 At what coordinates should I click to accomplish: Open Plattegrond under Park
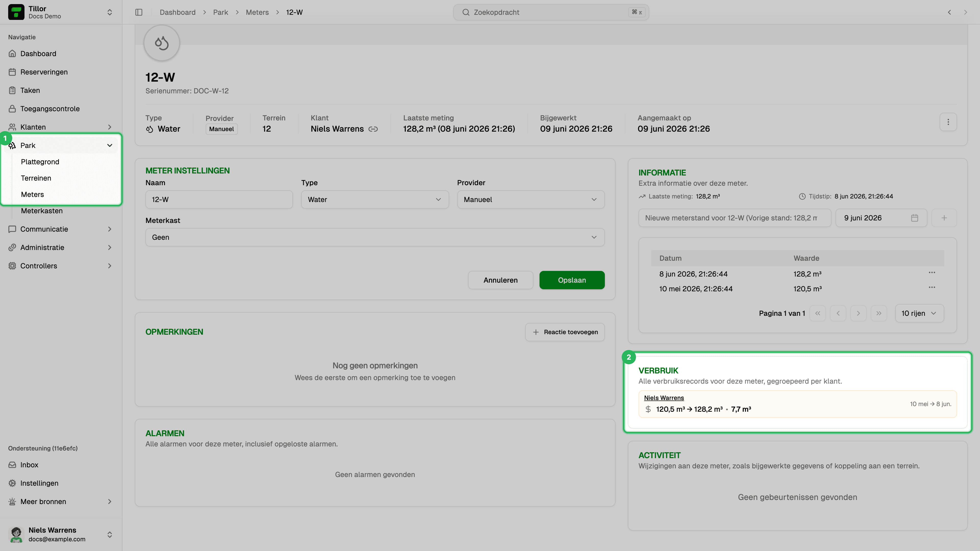pos(40,162)
